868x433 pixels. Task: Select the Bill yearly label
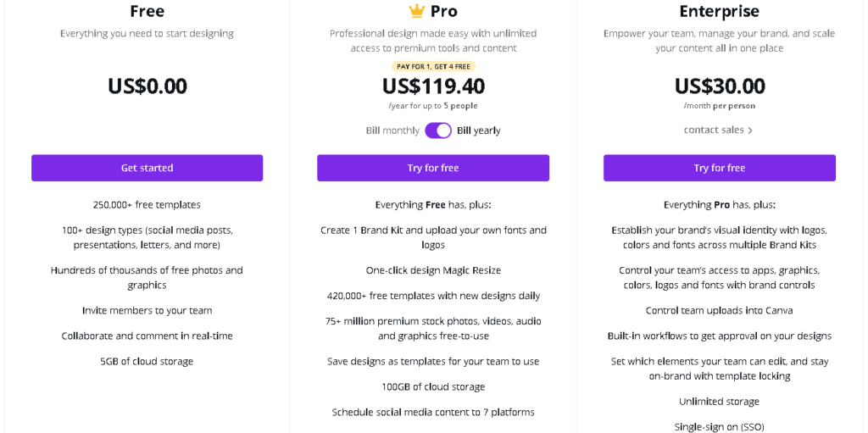pyautogui.click(x=479, y=130)
